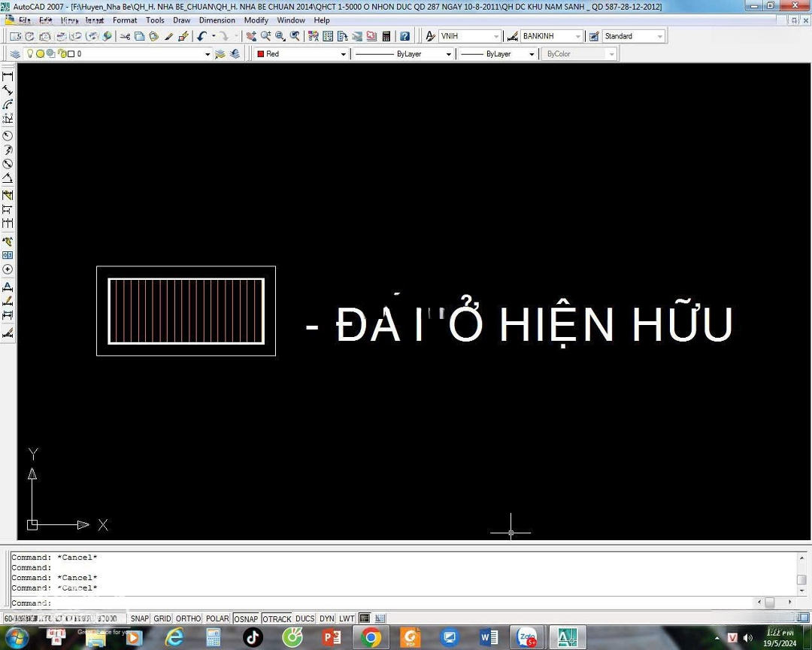
Task: Open the Layer Properties Manager icon
Action: [15, 54]
